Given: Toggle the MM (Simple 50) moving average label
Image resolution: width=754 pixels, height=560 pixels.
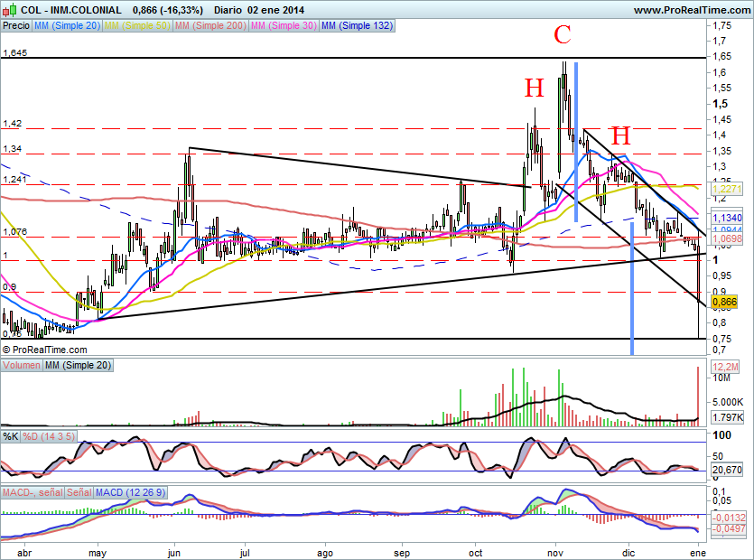Looking at the screenshot, I should 135,26.
